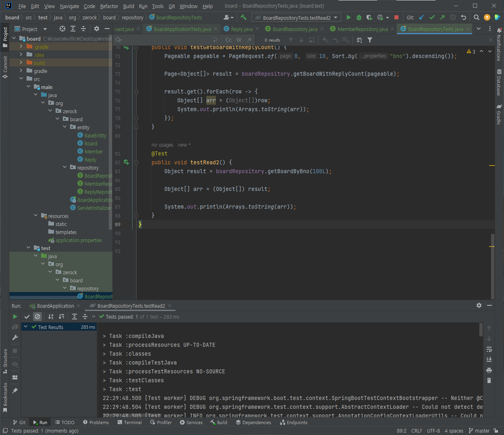
Task: Open Run panel settings gear
Action: pos(479,305)
